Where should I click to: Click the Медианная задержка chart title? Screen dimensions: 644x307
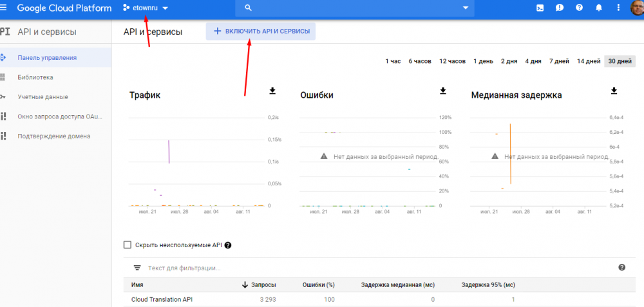click(x=516, y=95)
